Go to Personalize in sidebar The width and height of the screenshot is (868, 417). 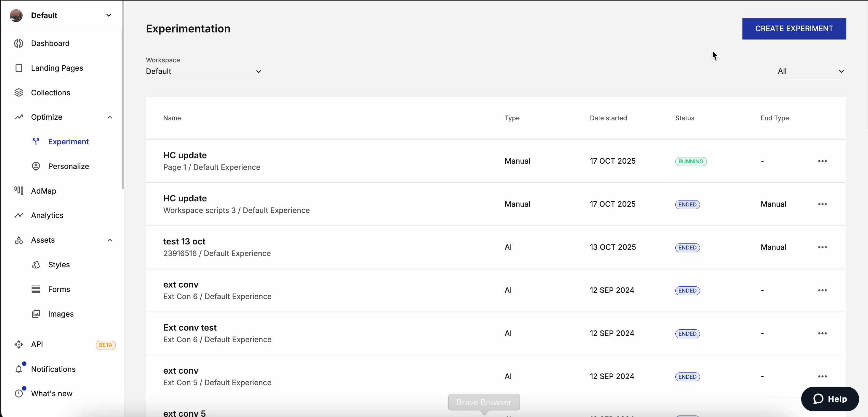point(68,167)
